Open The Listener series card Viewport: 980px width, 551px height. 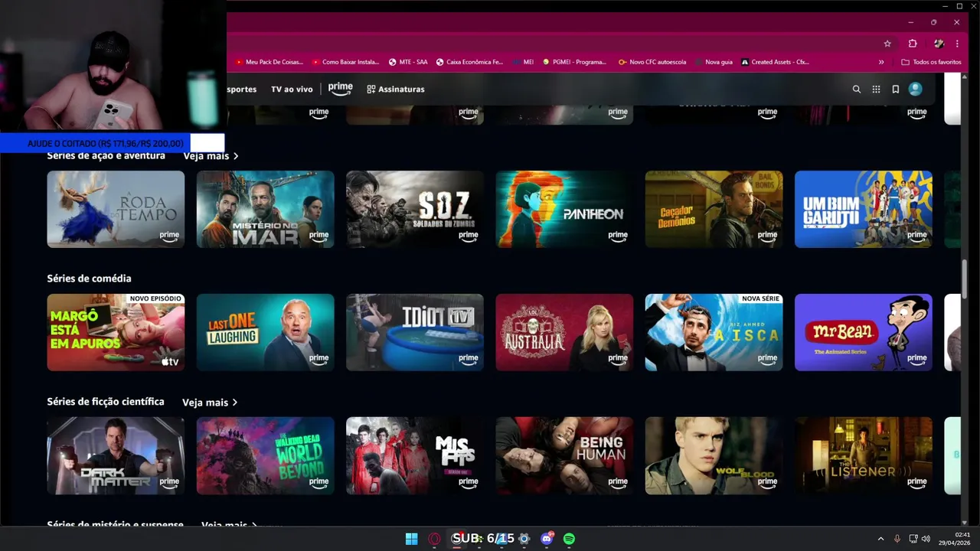(864, 455)
